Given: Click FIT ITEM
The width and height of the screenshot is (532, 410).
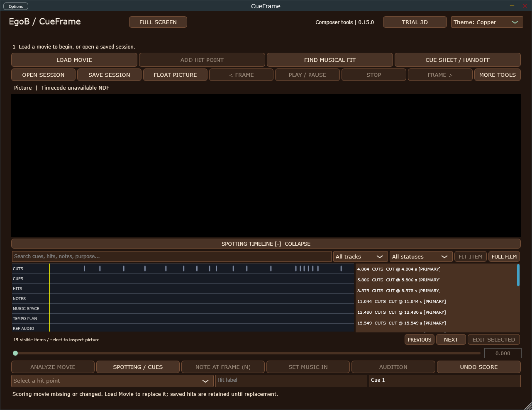Looking at the screenshot, I should click(471, 256).
